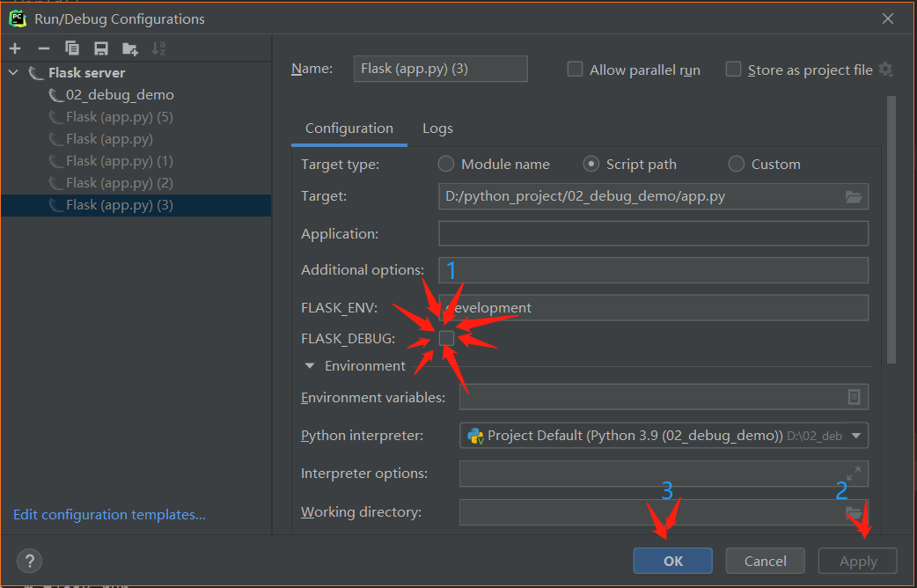Open the Python interpreter dropdown
Viewport: 917px width, 588px height.
tap(856, 436)
